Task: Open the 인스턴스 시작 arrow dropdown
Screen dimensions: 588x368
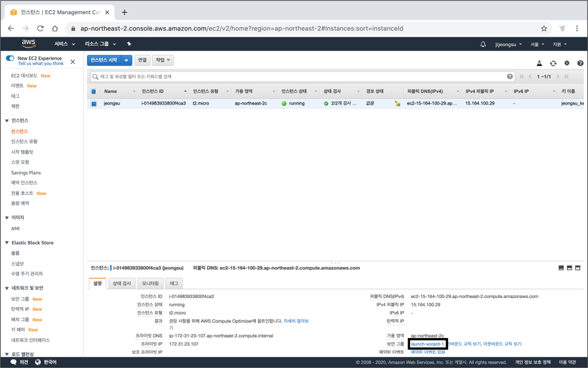Action: coord(126,60)
